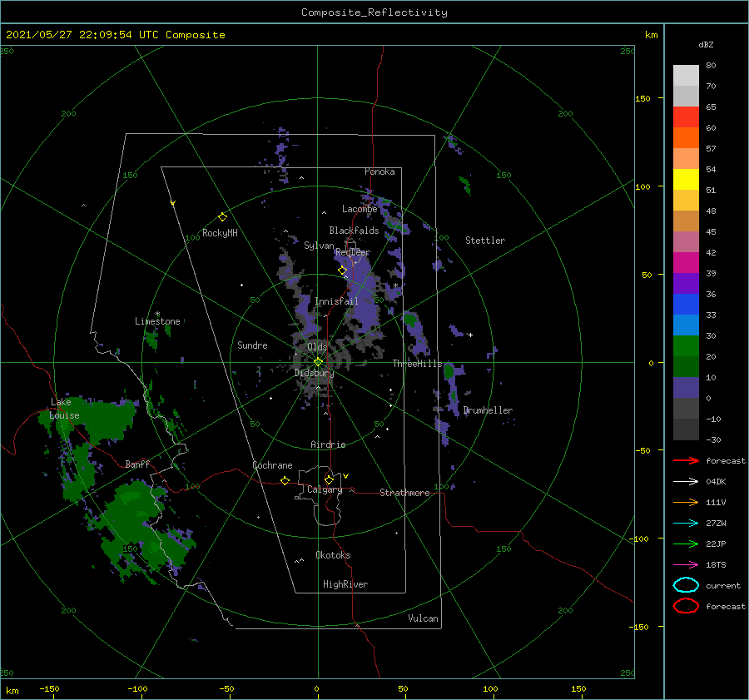Click the RockyMH label
The width and height of the screenshot is (749, 700).
[x=220, y=233]
